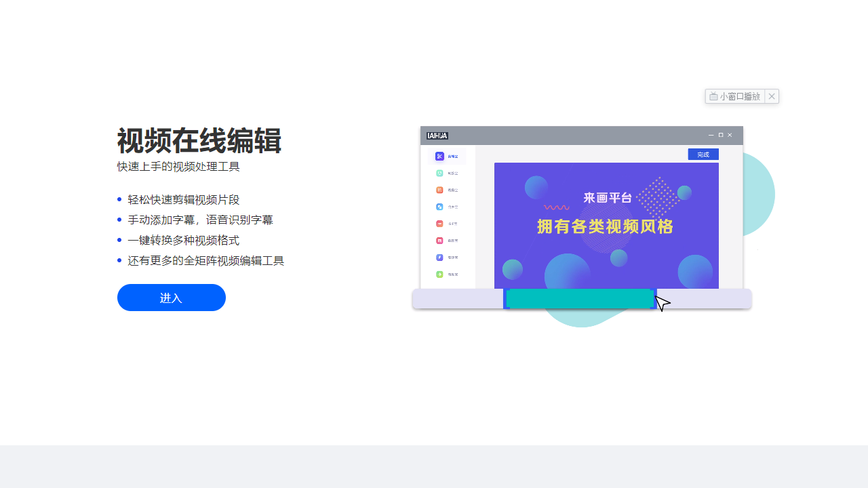The image size is (868, 488).
Task: Click the 完成 button in the editor
Action: 703,154
